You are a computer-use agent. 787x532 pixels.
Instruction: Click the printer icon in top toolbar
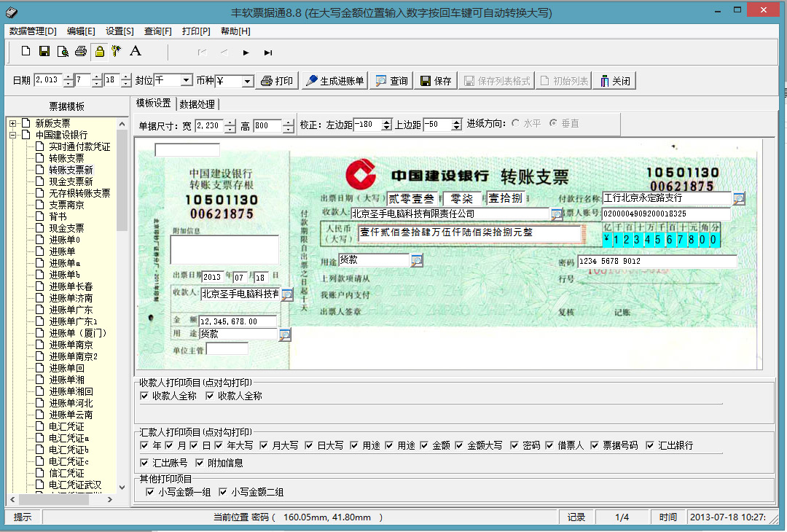(x=81, y=51)
